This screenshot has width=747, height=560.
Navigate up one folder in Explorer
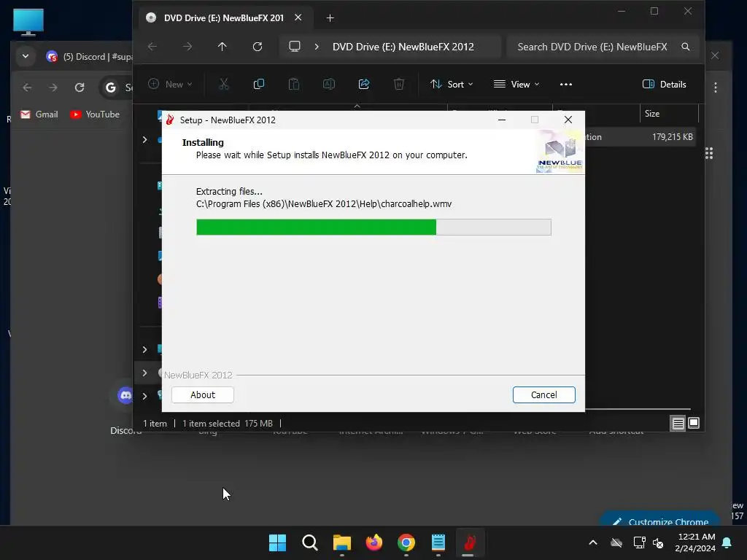coord(222,47)
